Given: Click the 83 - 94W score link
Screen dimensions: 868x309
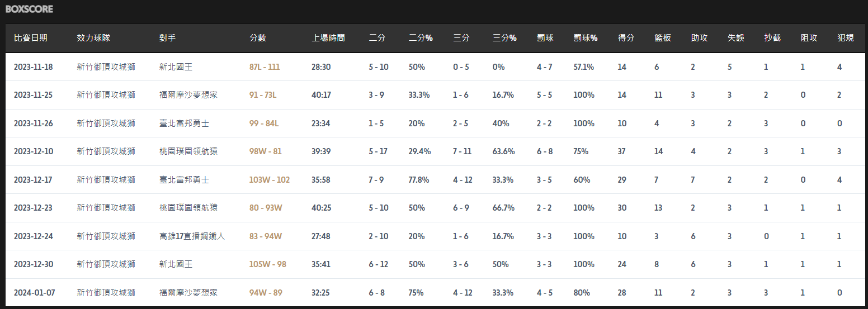Looking at the screenshot, I should coord(266,236).
